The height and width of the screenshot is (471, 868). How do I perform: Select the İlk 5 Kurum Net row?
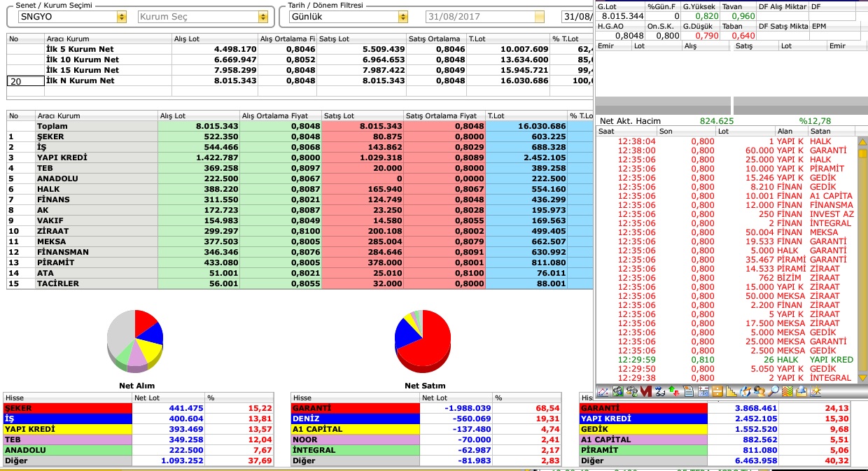[x=300, y=49]
